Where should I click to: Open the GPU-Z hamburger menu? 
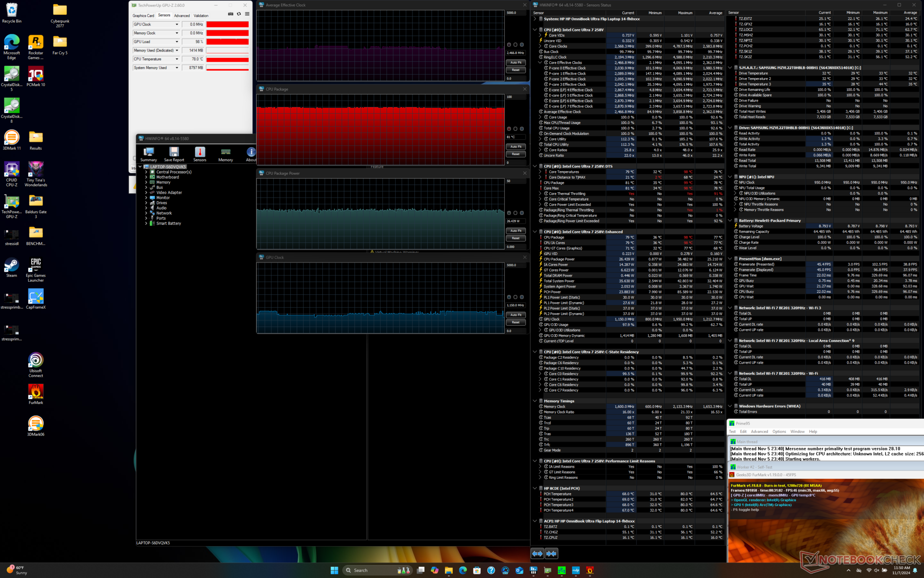click(x=247, y=14)
